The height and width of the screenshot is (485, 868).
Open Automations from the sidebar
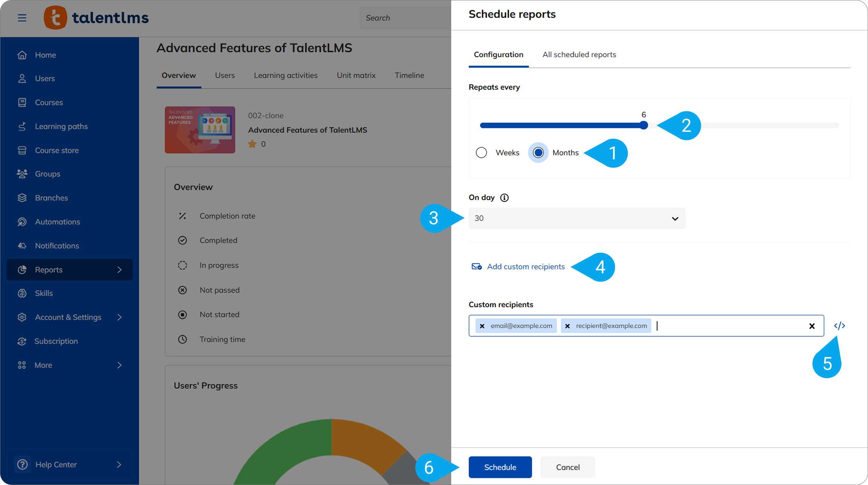tap(57, 222)
